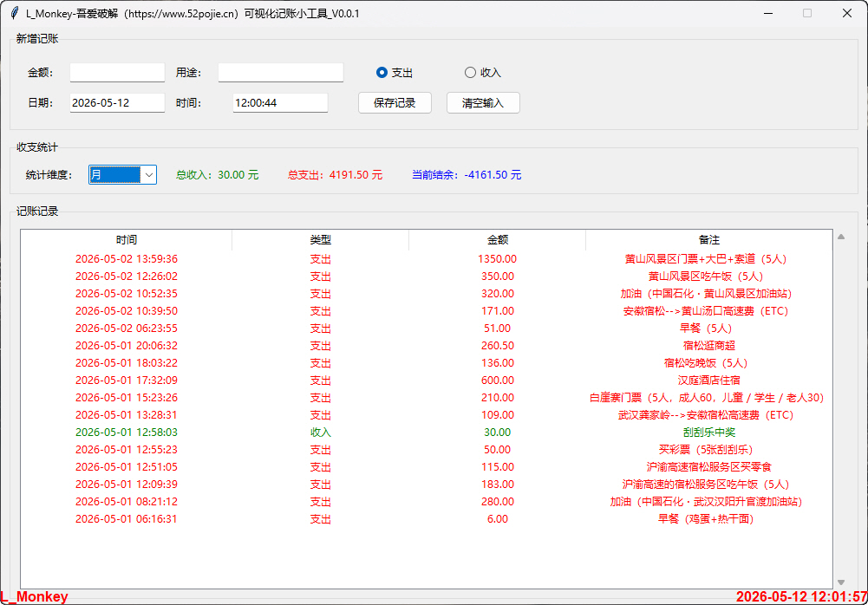Select record dated 2026-05-01 13:28:31
This screenshot has width=868, height=605.
(127, 415)
